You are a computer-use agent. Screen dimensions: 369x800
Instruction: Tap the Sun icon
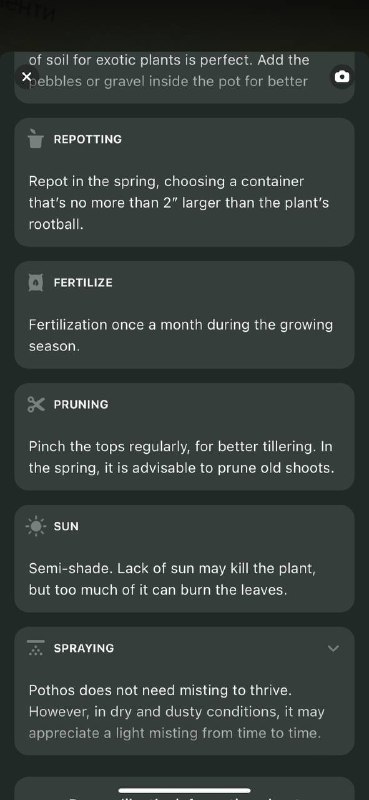tap(36, 526)
